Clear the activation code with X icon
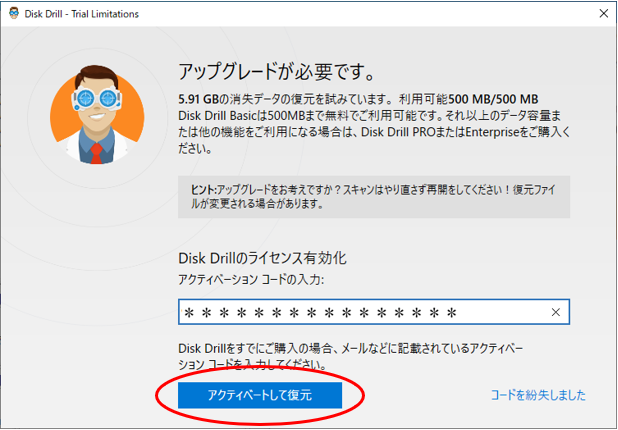The image size is (618, 430). point(556,312)
